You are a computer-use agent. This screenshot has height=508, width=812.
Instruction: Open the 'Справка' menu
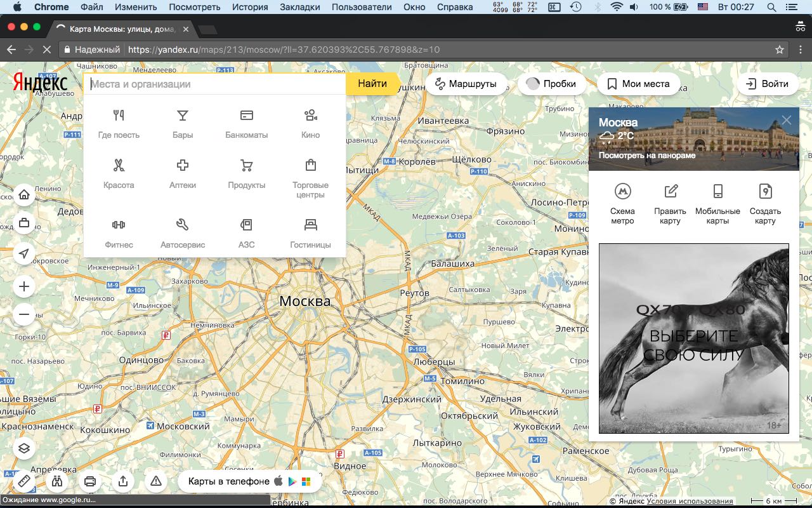point(454,7)
